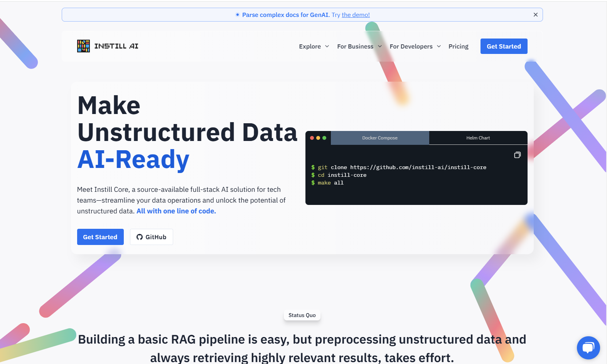
Task: Click the 'make all' command line
Action: 327,183
